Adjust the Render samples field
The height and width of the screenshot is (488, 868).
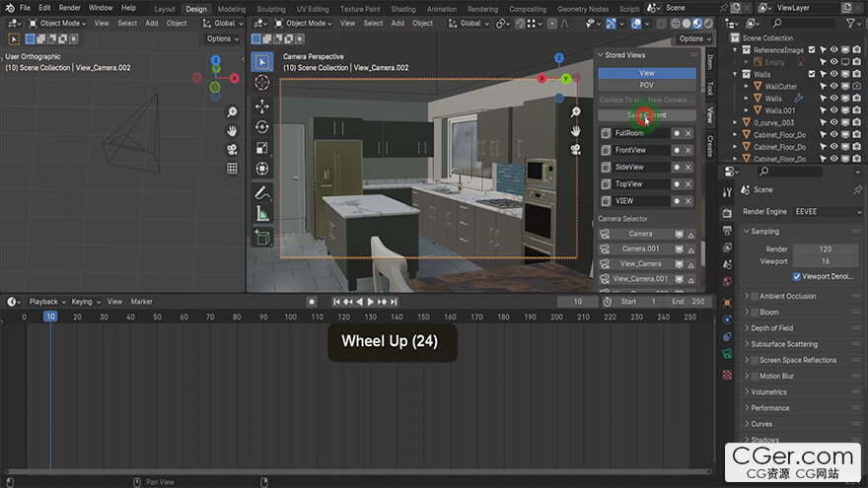(x=825, y=249)
